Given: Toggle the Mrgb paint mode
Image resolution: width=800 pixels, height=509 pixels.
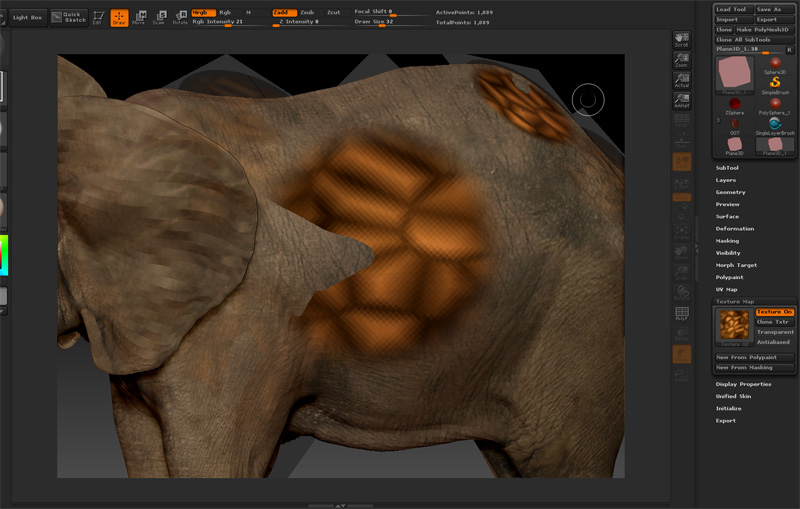Looking at the screenshot, I should [x=201, y=12].
